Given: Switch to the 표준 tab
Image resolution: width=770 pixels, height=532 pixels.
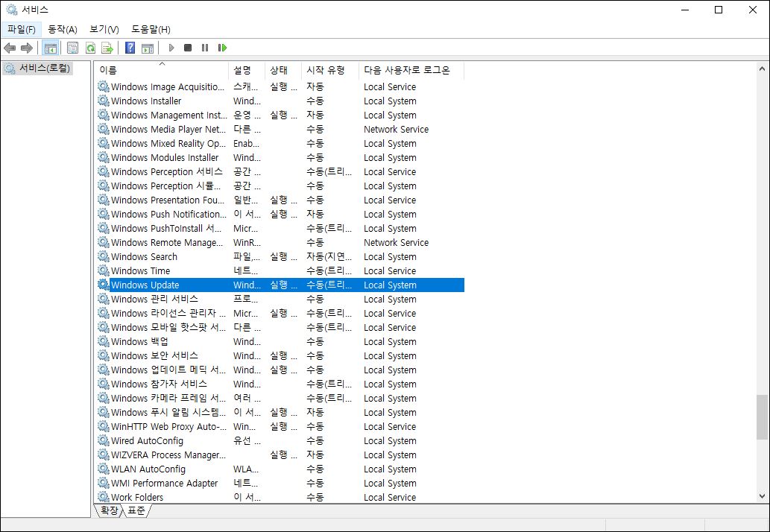Looking at the screenshot, I should pyautogui.click(x=136, y=510).
